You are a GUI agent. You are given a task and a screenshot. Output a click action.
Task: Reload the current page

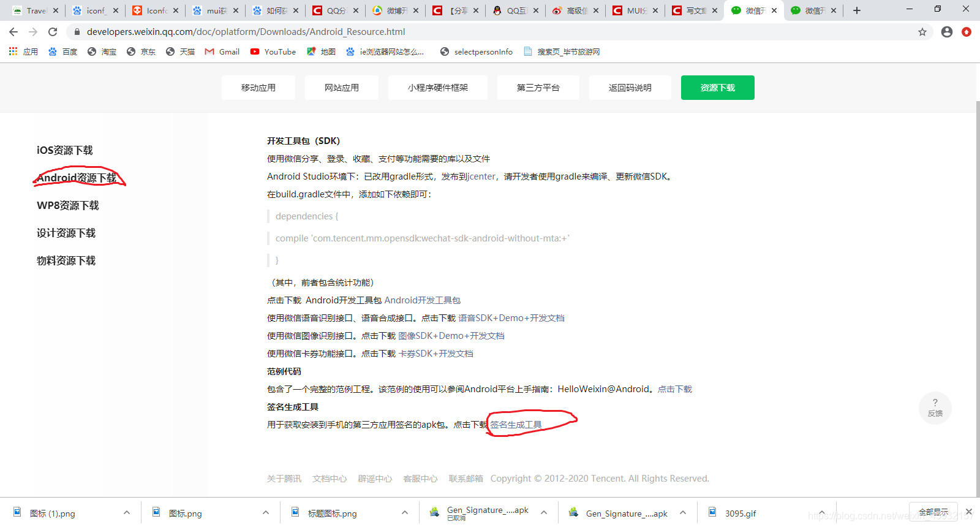click(x=53, y=32)
